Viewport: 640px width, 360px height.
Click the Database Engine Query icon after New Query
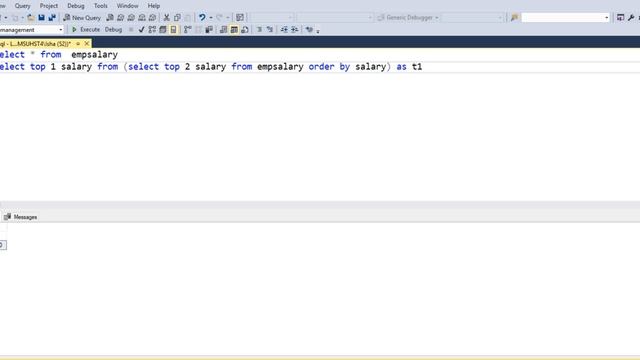[110, 18]
